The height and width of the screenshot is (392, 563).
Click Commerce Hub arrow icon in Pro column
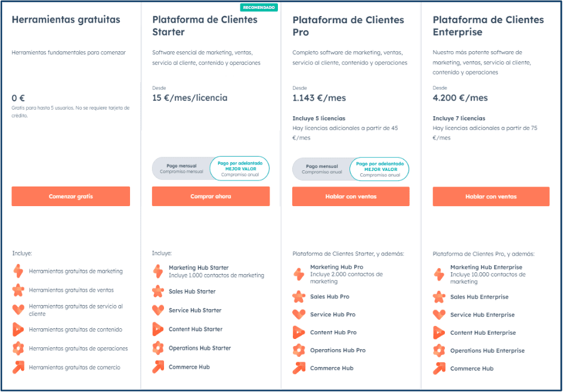tap(299, 368)
